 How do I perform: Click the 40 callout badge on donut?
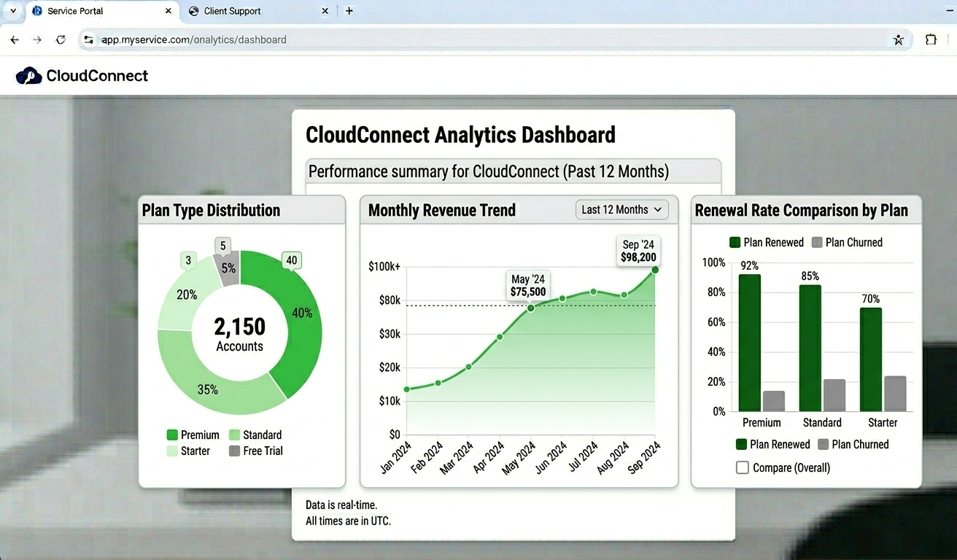click(292, 260)
